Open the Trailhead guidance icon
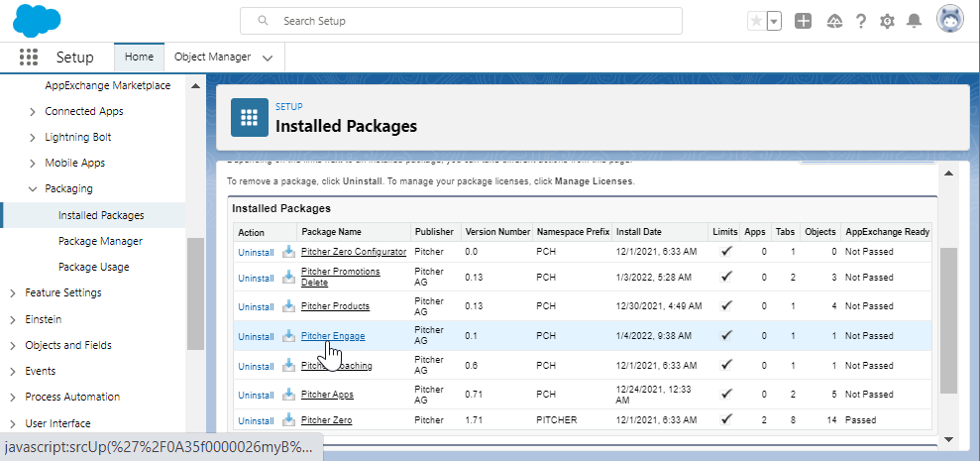This screenshot has height=461, width=980. [x=832, y=21]
